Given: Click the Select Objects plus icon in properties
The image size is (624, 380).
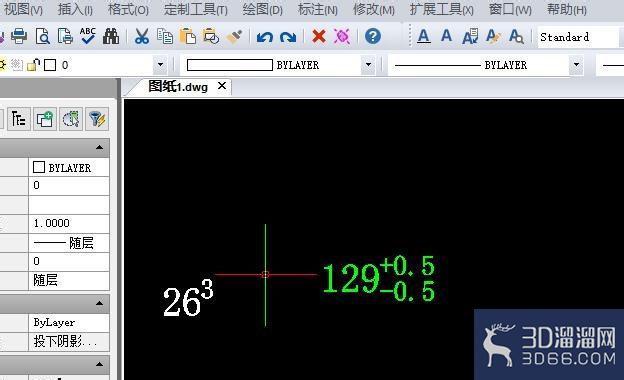Looking at the screenshot, I should click(x=45, y=119).
